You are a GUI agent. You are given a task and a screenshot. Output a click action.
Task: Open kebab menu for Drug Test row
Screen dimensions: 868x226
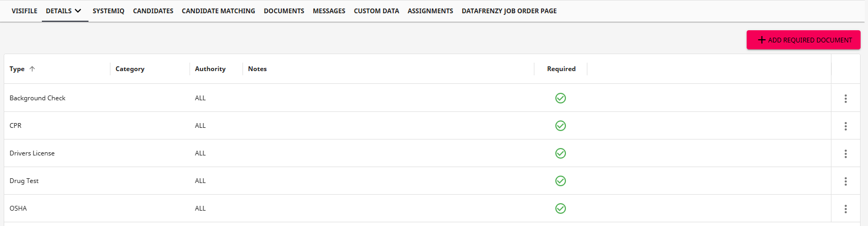point(845,181)
